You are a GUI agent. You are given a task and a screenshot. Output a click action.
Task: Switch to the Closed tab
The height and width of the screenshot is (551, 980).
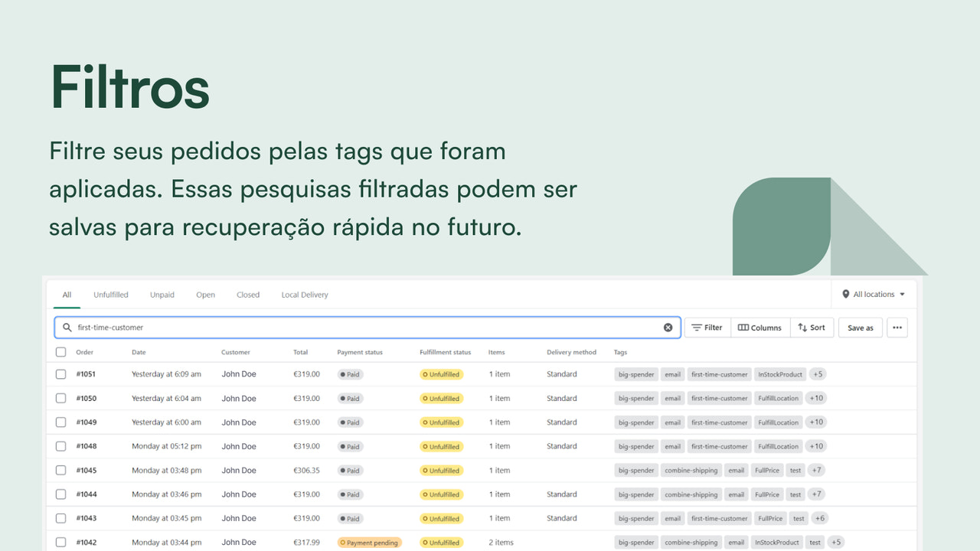248,295
